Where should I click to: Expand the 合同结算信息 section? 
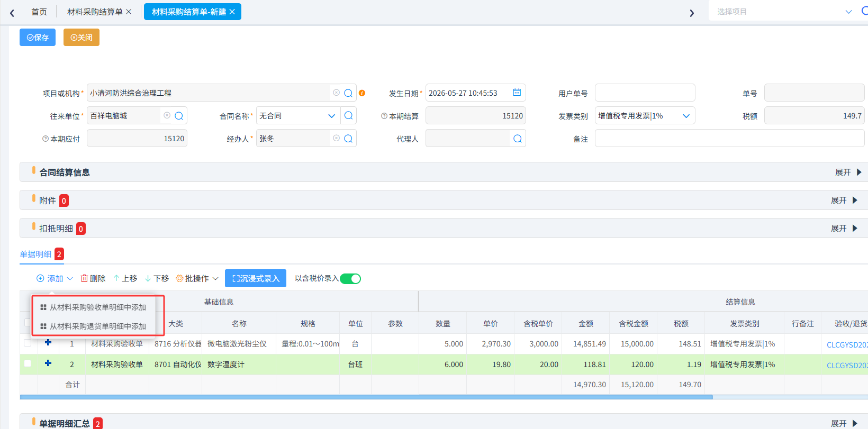pyautogui.click(x=848, y=172)
